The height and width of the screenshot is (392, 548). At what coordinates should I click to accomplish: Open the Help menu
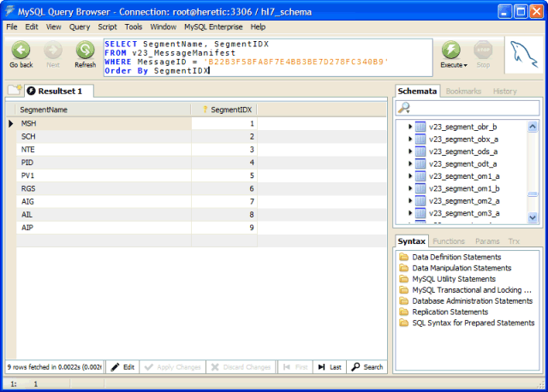pos(258,27)
